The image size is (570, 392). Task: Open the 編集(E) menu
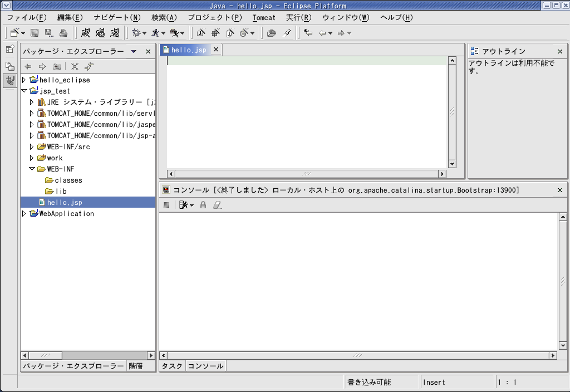pyautogui.click(x=70, y=17)
